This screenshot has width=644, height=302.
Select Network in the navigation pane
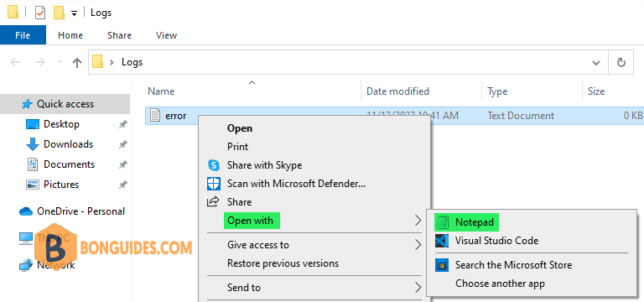[x=56, y=265]
